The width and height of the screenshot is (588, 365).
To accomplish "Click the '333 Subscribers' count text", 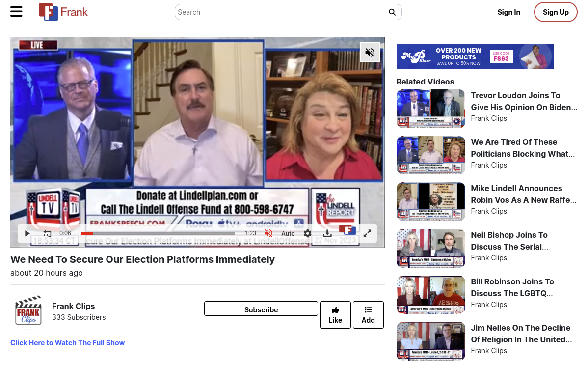I will 79,317.
